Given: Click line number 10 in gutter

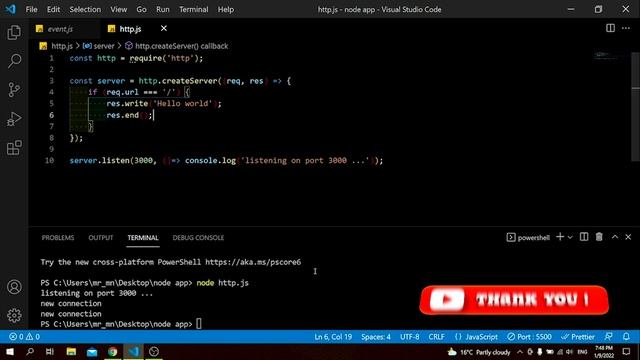Looking at the screenshot, I should click(49, 160).
